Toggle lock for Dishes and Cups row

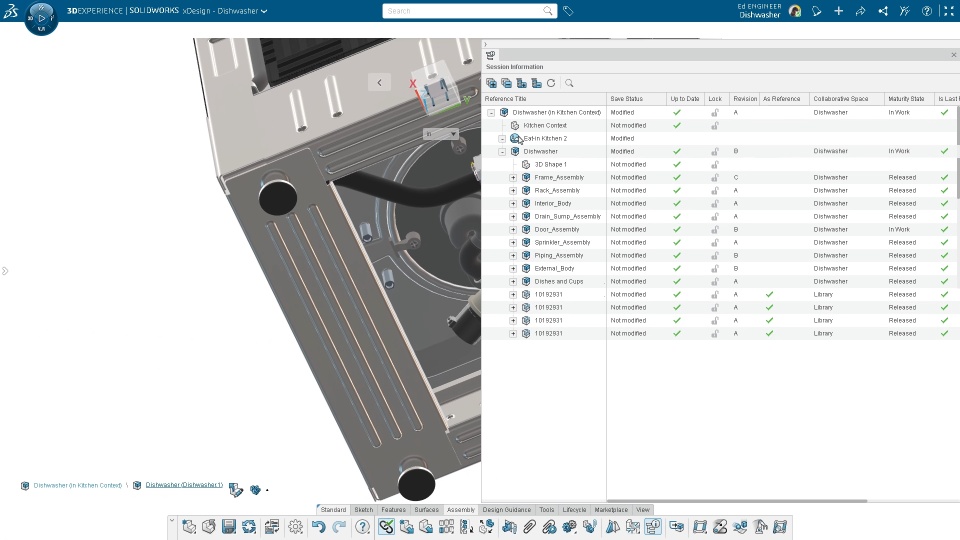click(714, 282)
